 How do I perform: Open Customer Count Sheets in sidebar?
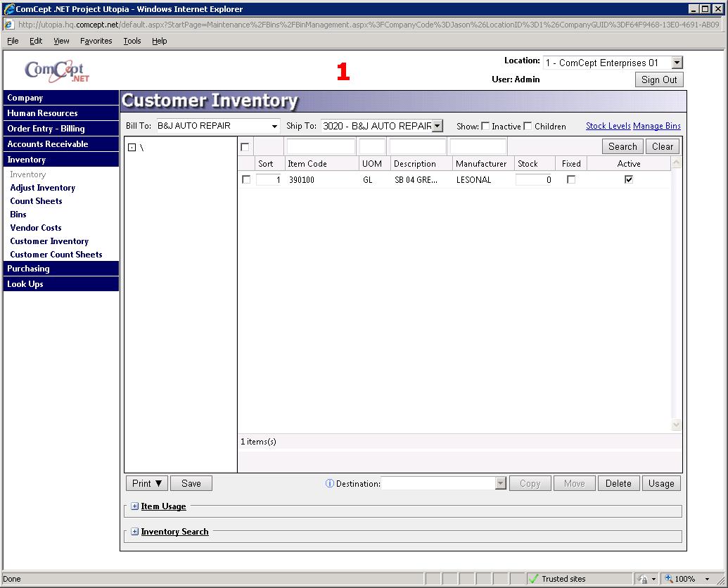coord(56,255)
